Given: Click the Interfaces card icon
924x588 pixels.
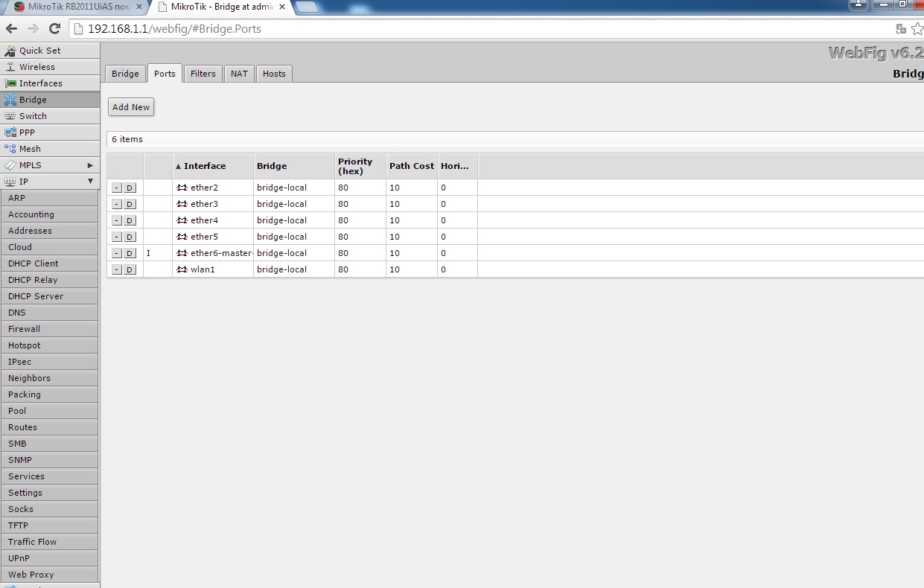Looking at the screenshot, I should coord(10,83).
